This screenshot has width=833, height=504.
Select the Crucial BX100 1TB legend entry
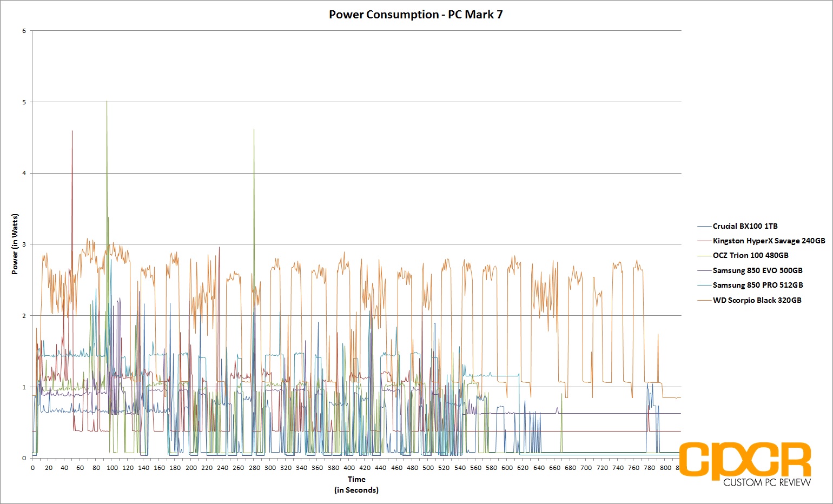point(738,226)
